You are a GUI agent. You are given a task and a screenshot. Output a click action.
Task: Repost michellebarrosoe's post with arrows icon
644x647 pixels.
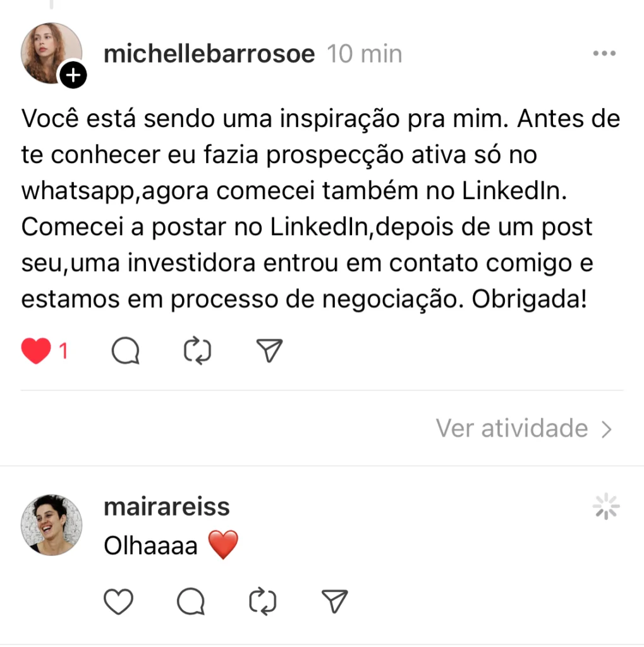[197, 351]
